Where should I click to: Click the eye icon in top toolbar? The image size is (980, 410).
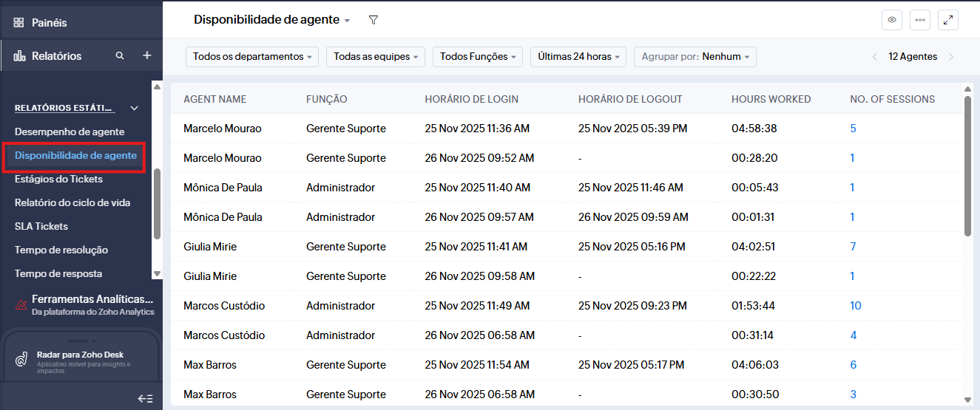pyautogui.click(x=892, y=20)
